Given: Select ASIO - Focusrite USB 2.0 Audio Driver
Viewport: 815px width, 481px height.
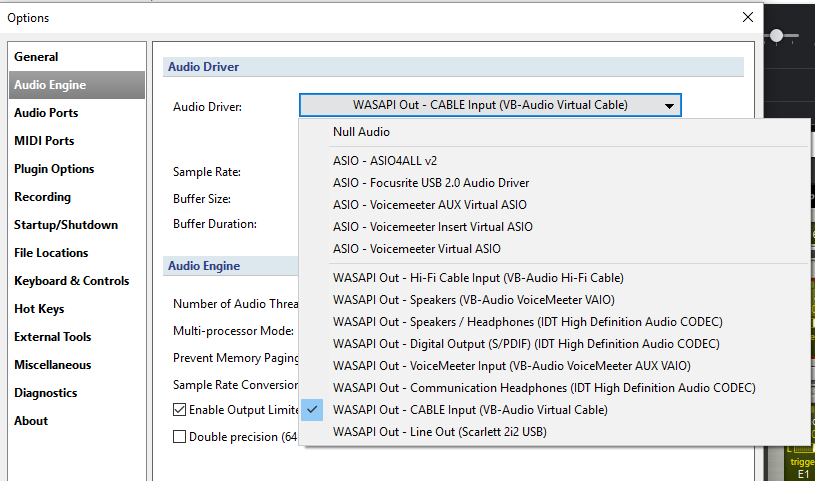Looking at the screenshot, I should [555, 183].
